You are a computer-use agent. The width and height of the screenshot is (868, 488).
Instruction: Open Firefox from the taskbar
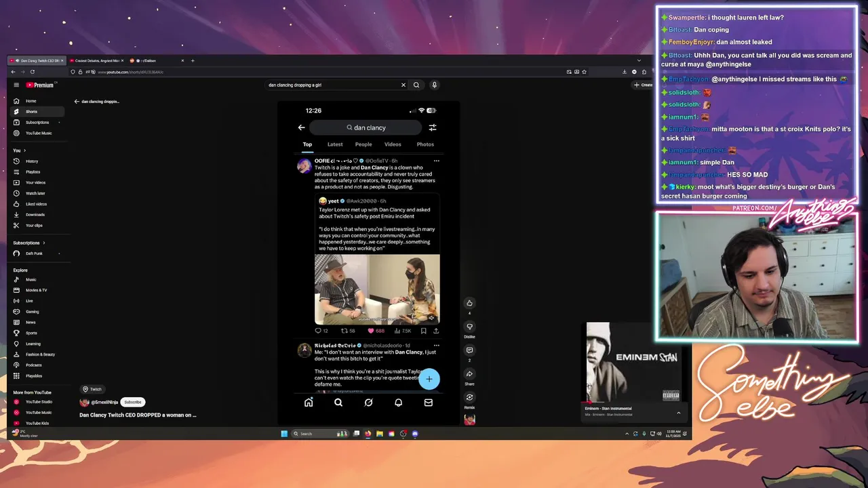(x=368, y=434)
